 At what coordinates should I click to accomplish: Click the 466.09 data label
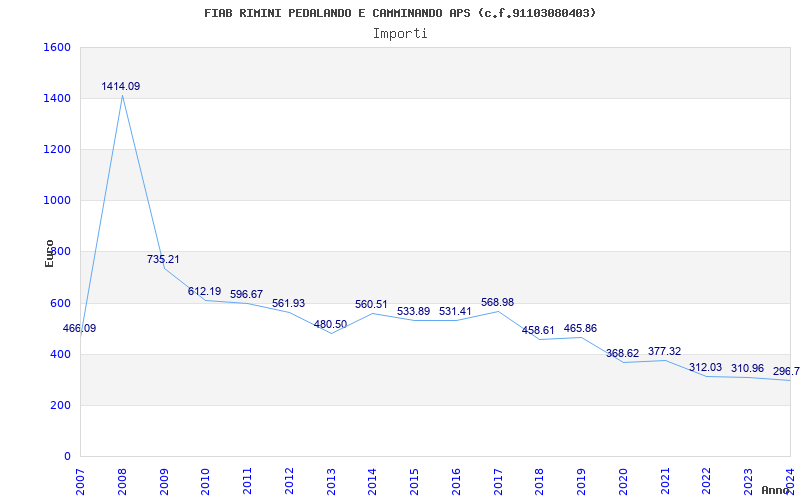point(79,328)
